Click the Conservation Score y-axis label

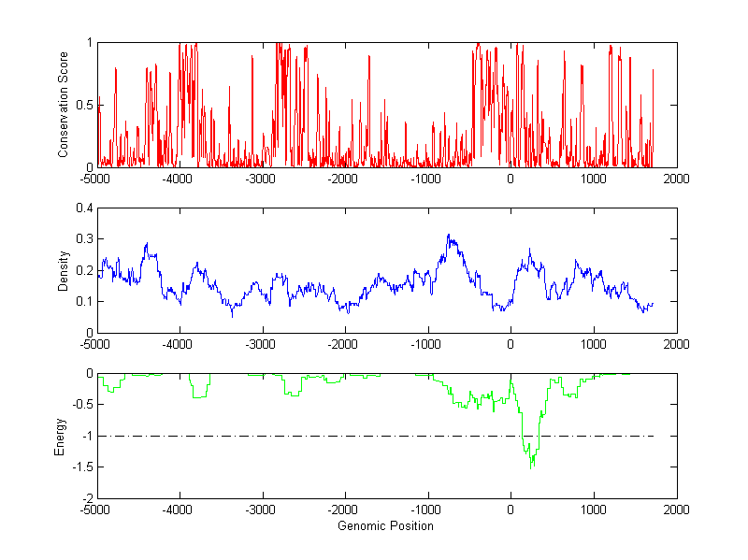[x=64, y=104]
